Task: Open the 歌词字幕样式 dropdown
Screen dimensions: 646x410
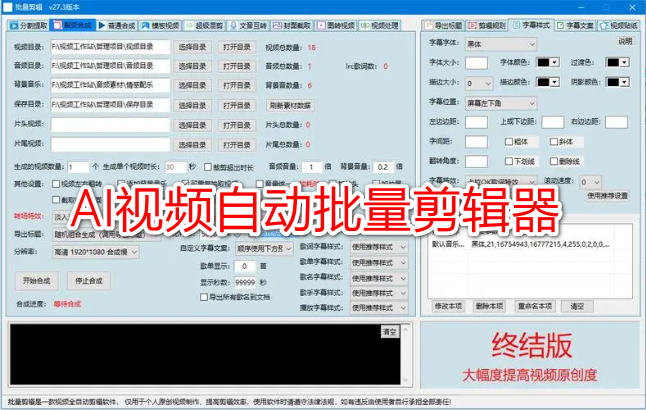Action: point(379,247)
